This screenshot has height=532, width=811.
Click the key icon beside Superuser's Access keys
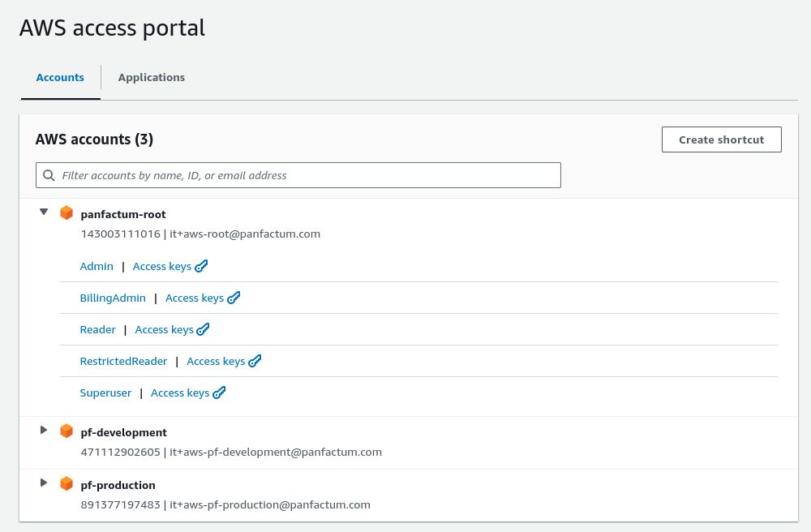click(219, 392)
